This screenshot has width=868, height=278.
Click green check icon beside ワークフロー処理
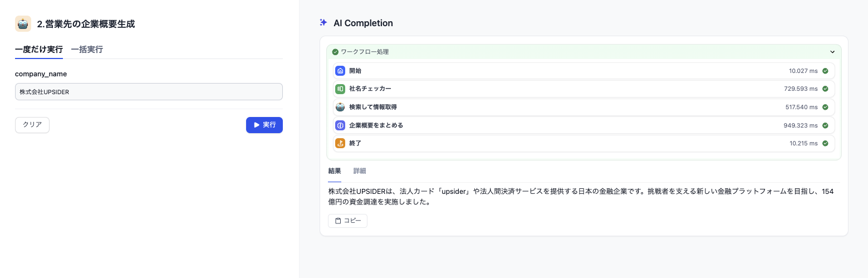(x=335, y=52)
